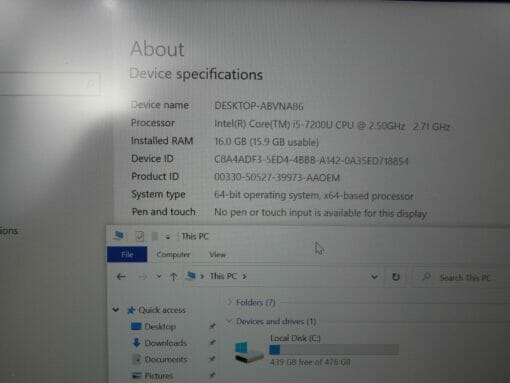Image resolution: width=510 pixels, height=383 pixels.
Task: Click the Refresh button in File Explorer
Action: [396, 277]
